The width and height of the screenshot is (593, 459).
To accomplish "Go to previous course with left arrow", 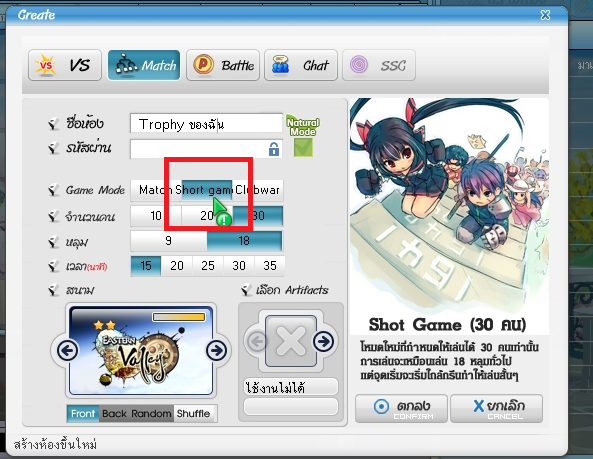I will (x=68, y=350).
